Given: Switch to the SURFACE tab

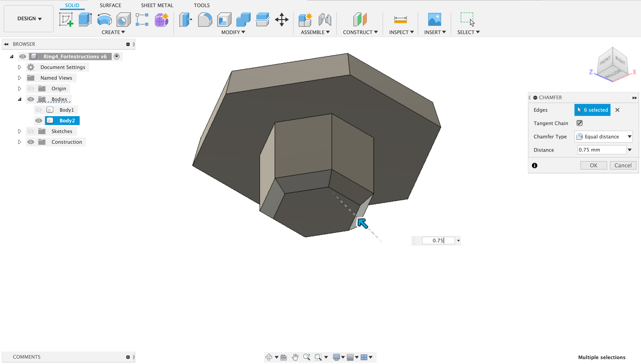Looking at the screenshot, I should click(110, 5).
